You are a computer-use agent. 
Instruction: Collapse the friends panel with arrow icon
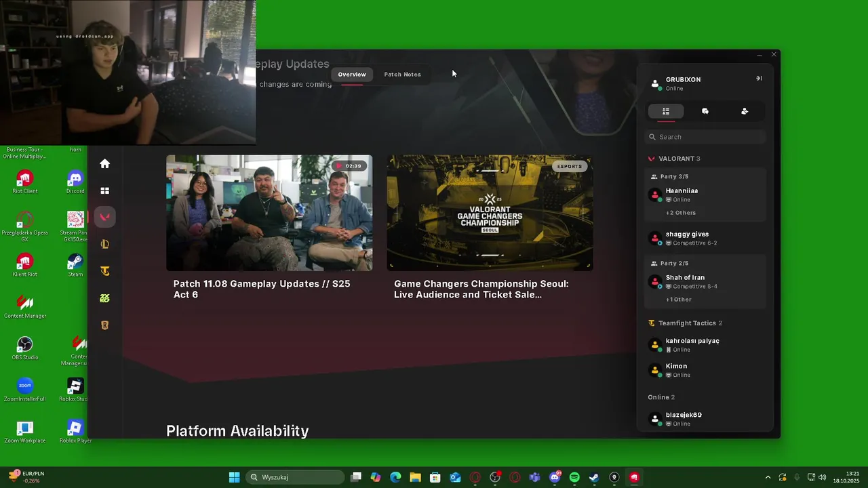(x=759, y=78)
